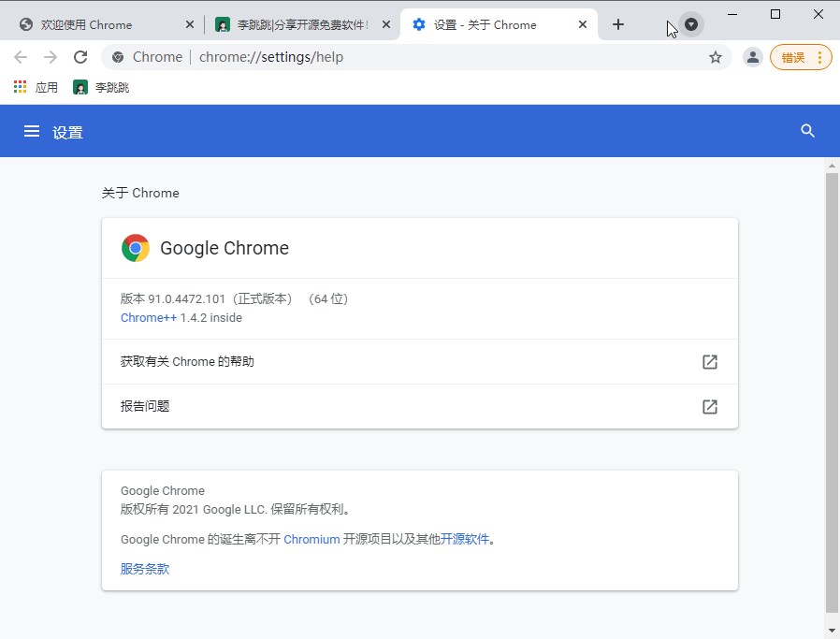Image resolution: width=840 pixels, height=639 pixels.
Task: Open the Chrome++ link
Action: 149,317
